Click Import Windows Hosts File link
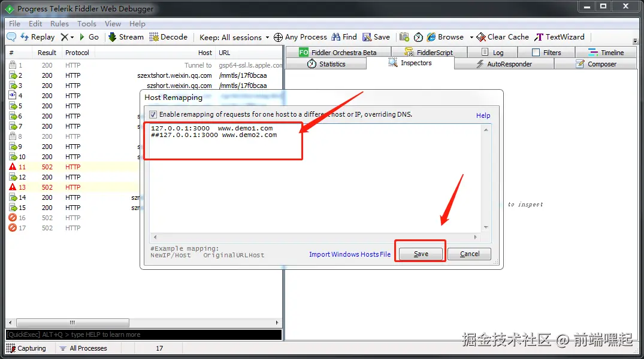This screenshot has width=644, height=359. coord(349,254)
